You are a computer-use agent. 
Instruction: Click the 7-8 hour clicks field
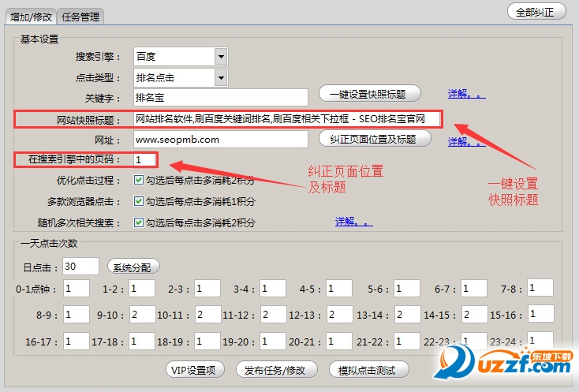540,288
